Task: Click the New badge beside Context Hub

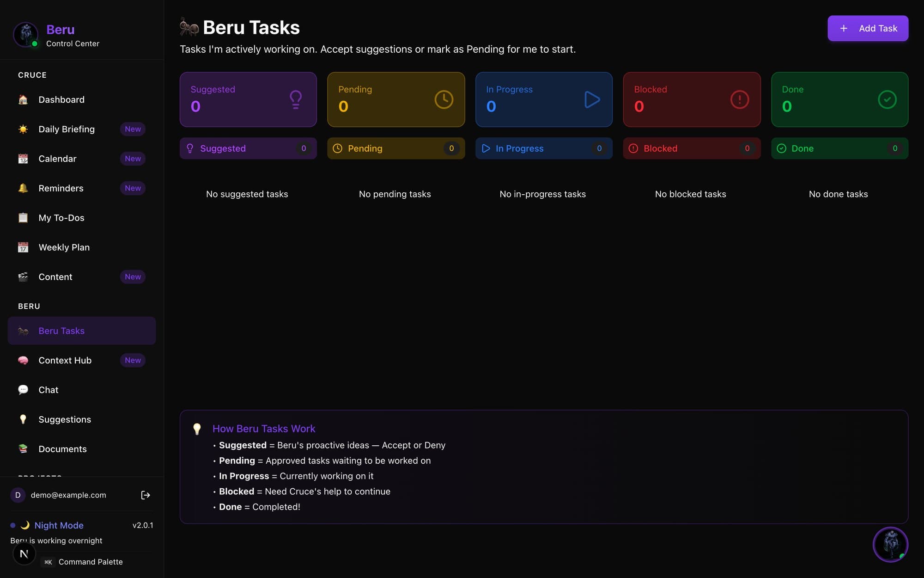Action: (x=133, y=360)
